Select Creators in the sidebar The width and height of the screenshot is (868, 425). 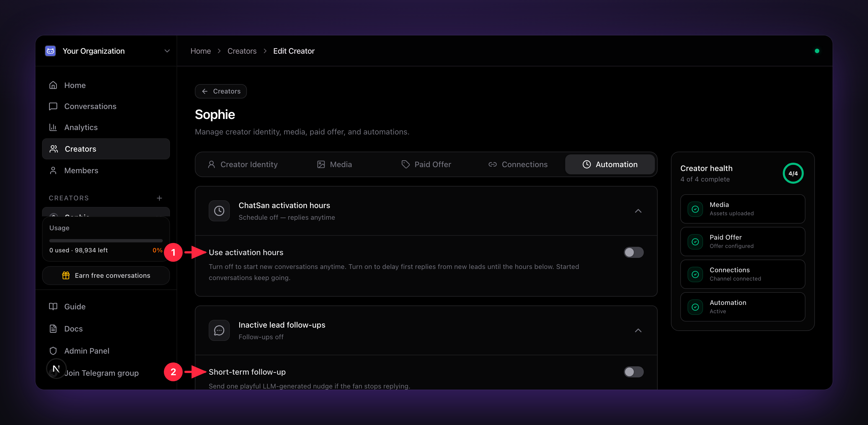point(106,149)
